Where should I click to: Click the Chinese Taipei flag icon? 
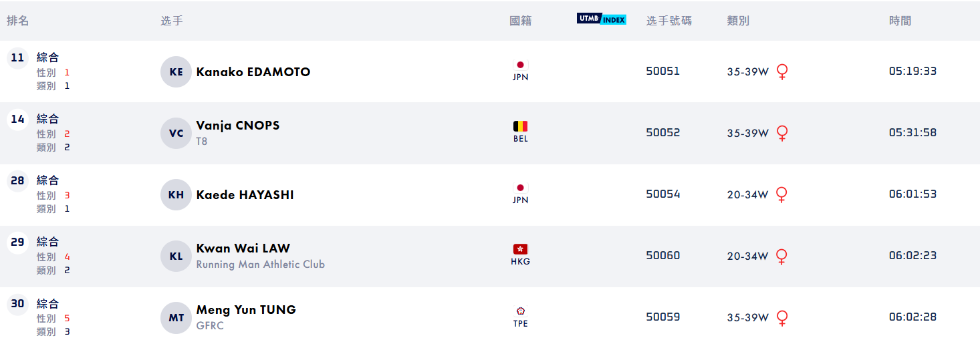tap(520, 311)
